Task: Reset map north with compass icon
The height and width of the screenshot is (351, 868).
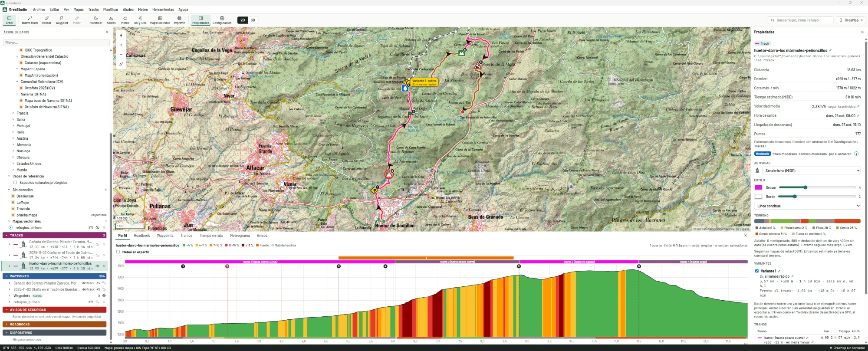Action: point(121,35)
